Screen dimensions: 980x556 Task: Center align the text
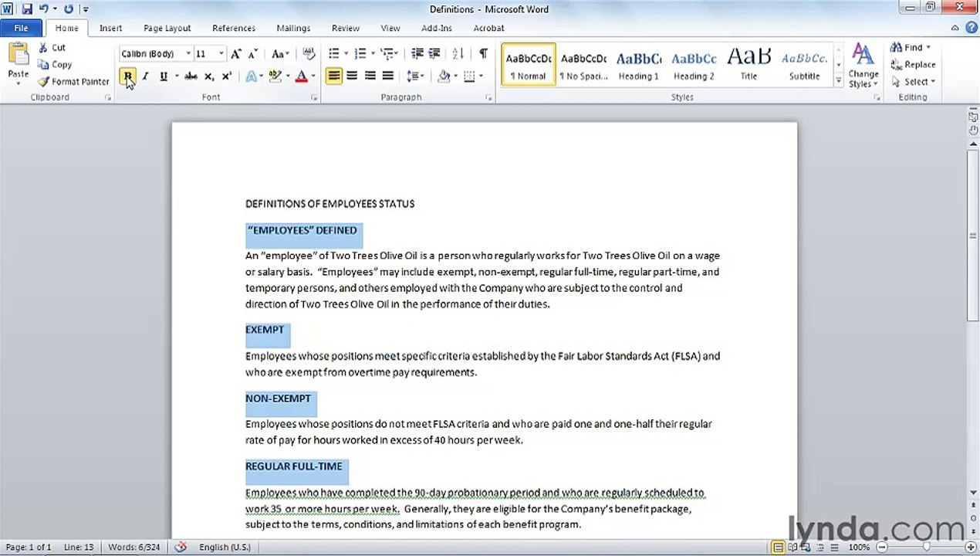coord(351,76)
